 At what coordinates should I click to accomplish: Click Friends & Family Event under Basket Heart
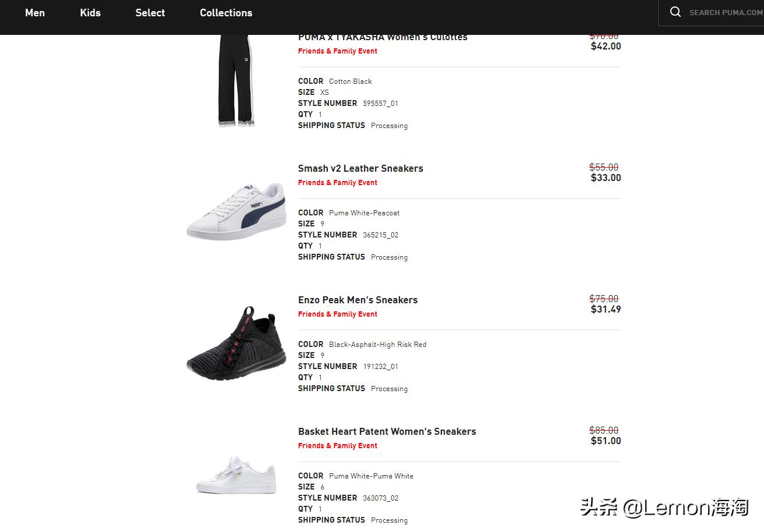pos(338,446)
